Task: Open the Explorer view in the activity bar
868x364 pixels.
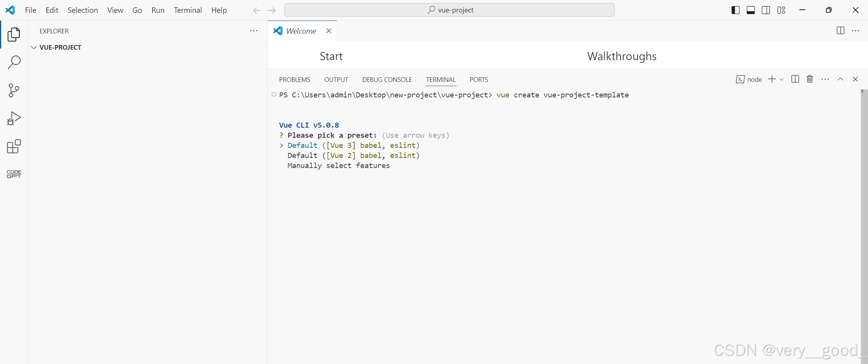Action: click(14, 34)
